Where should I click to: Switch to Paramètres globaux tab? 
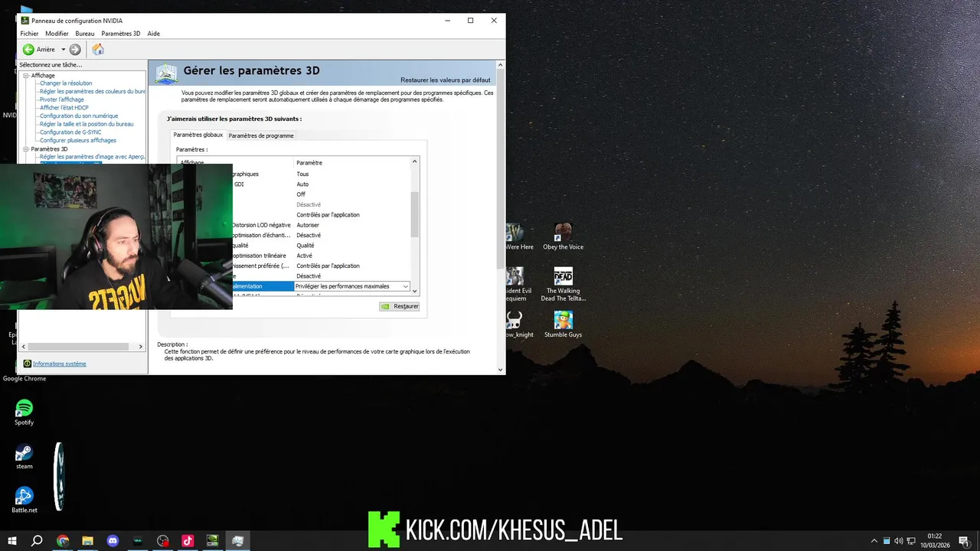tap(198, 135)
